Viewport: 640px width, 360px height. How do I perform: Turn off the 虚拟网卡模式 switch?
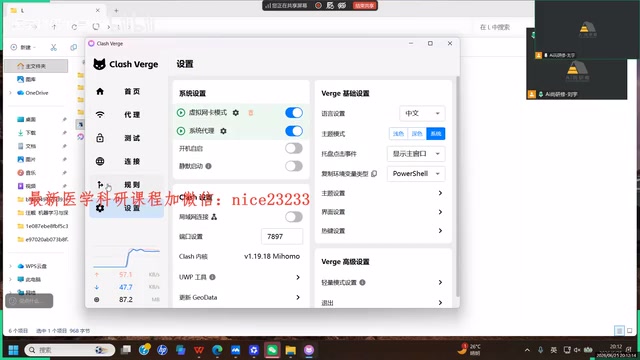(x=294, y=113)
